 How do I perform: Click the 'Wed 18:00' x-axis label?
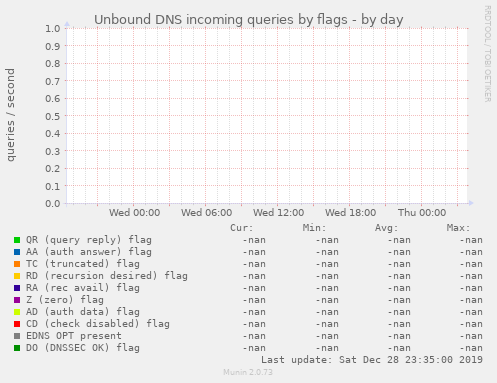(350, 213)
